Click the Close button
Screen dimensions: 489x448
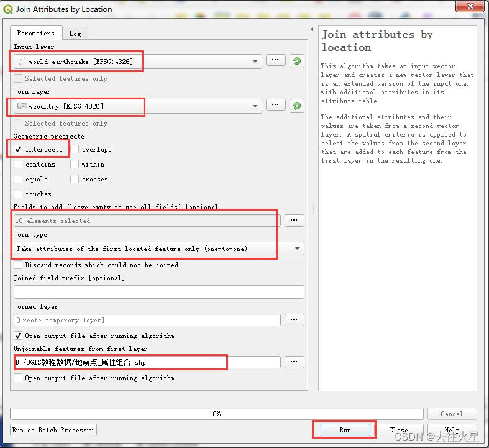(x=398, y=430)
